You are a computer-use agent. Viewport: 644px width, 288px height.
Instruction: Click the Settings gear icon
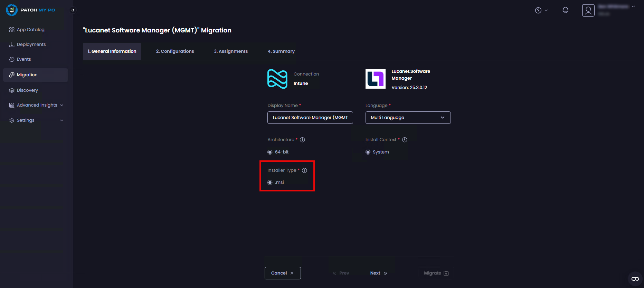point(12,120)
